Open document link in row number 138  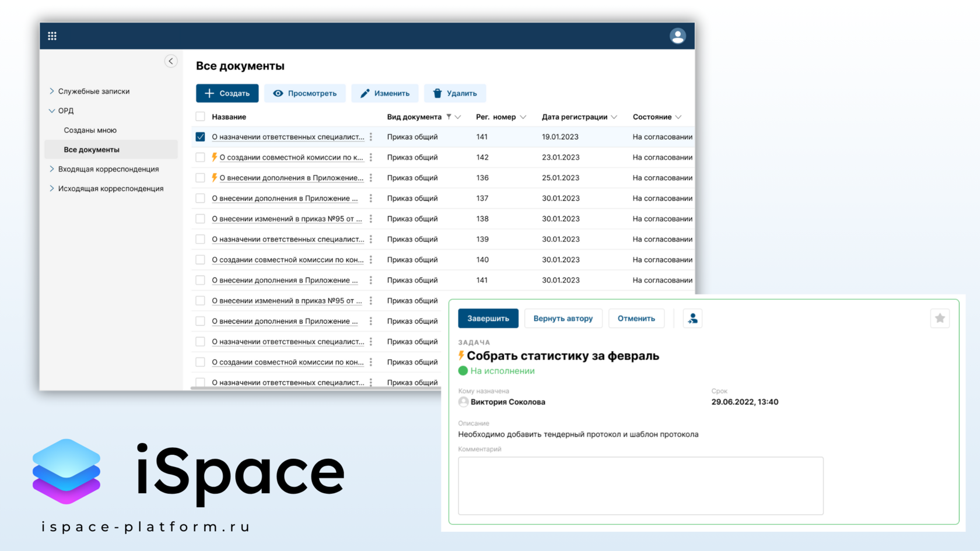tap(287, 219)
